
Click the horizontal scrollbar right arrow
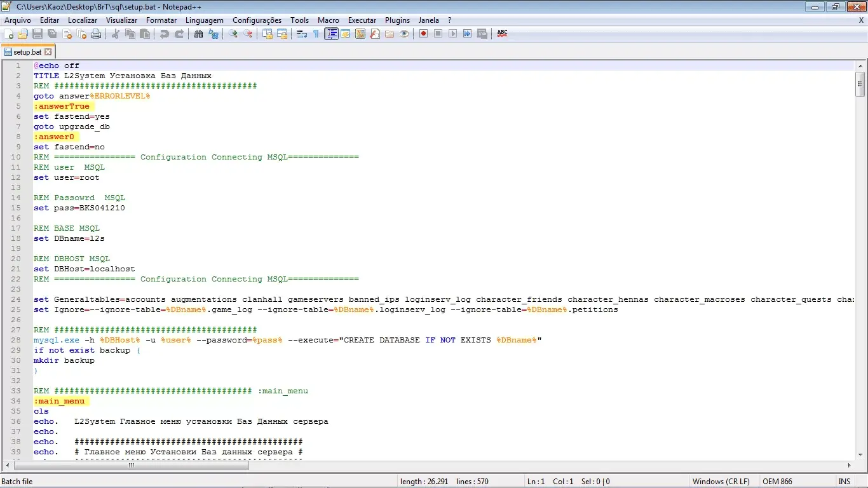(850, 465)
